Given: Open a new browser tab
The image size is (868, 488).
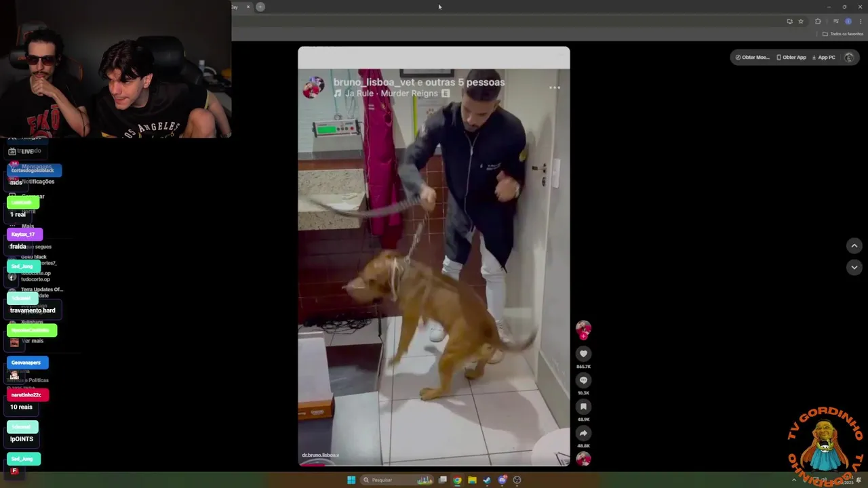Looking at the screenshot, I should (260, 7).
